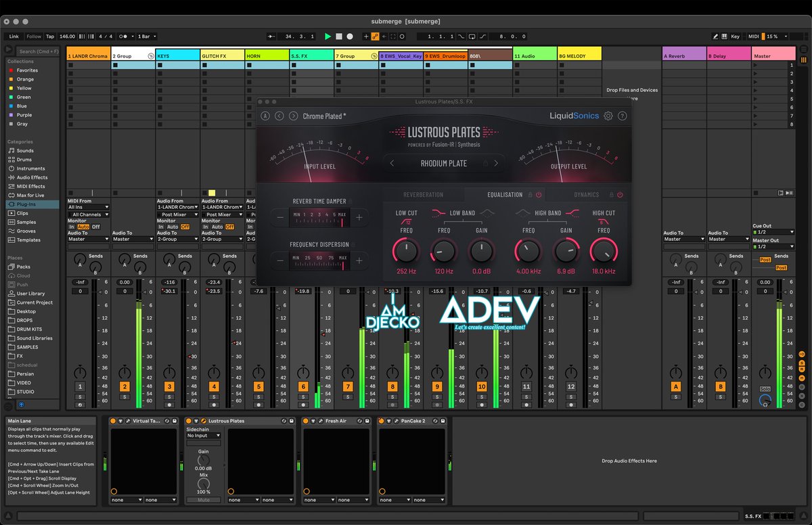
Task: Toggle track 4 activator button
Action: tap(214, 386)
